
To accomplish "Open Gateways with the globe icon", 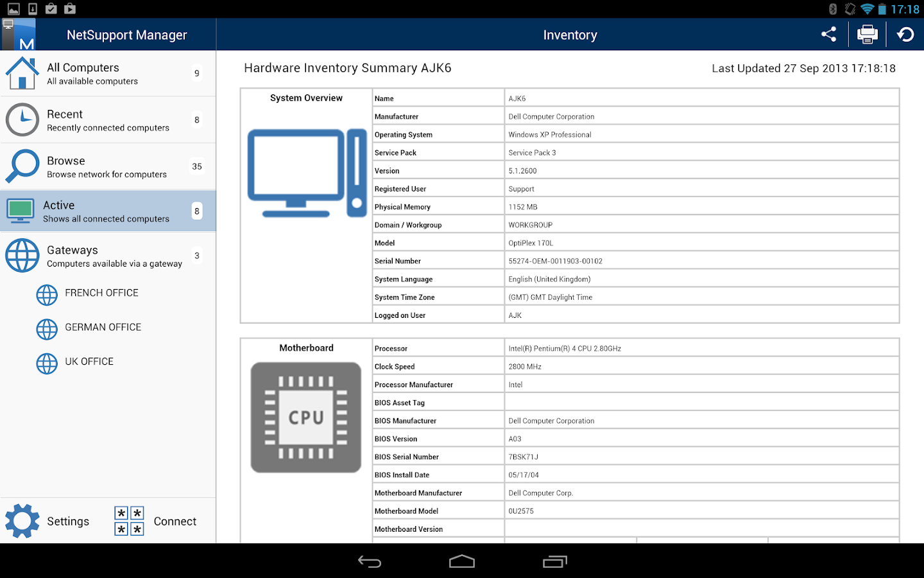I will pos(22,256).
